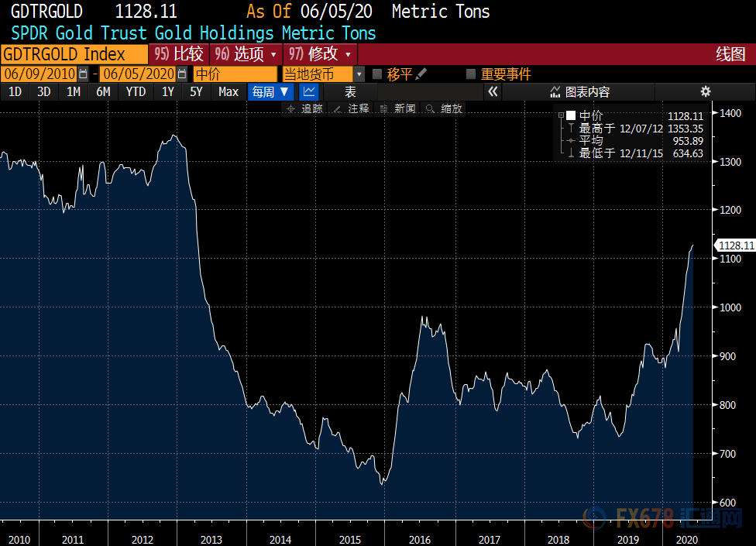756x546 pixels.
Task: Click the 最低于 12/11/15 legend row
Action: point(635,153)
